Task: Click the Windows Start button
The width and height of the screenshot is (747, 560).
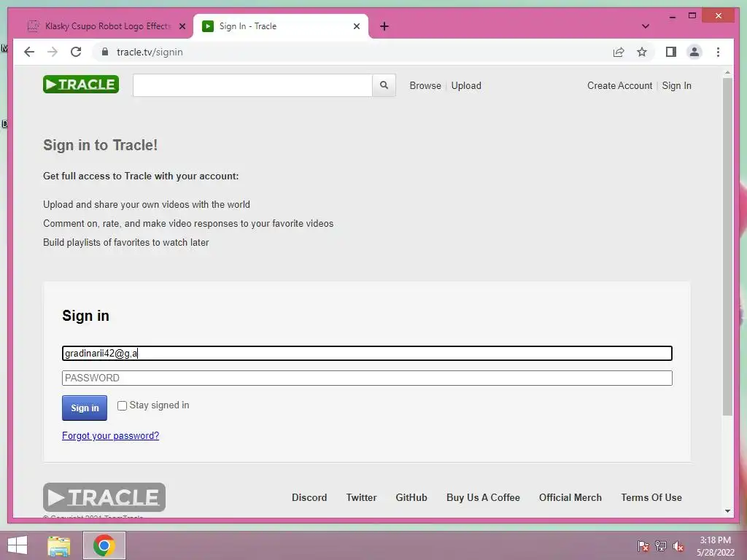Action: click(18, 545)
